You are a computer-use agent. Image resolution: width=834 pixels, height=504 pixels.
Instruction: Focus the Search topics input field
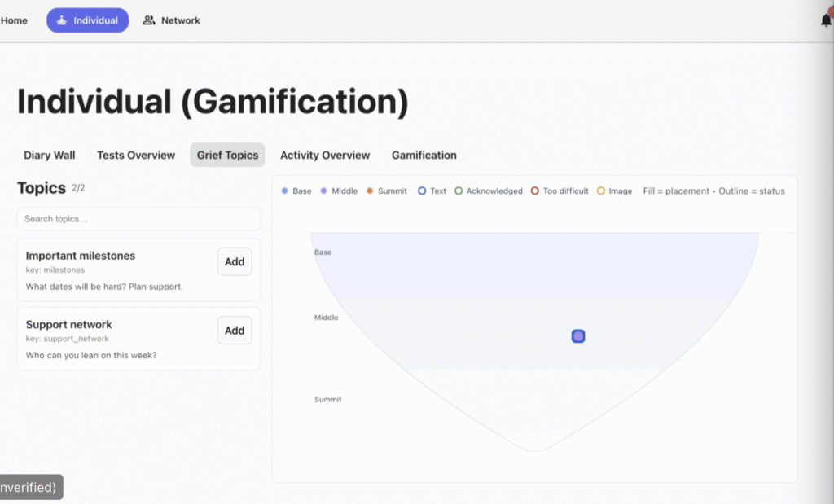pyautogui.click(x=138, y=219)
